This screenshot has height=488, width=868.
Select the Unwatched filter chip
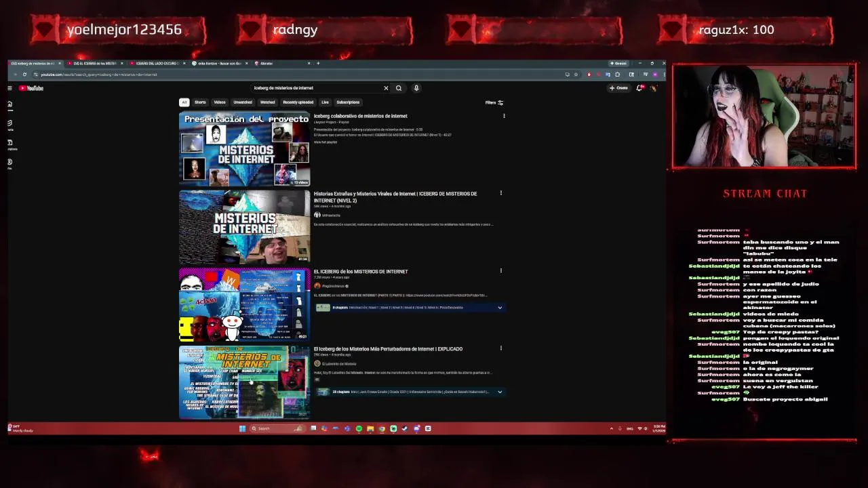point(243,102)
